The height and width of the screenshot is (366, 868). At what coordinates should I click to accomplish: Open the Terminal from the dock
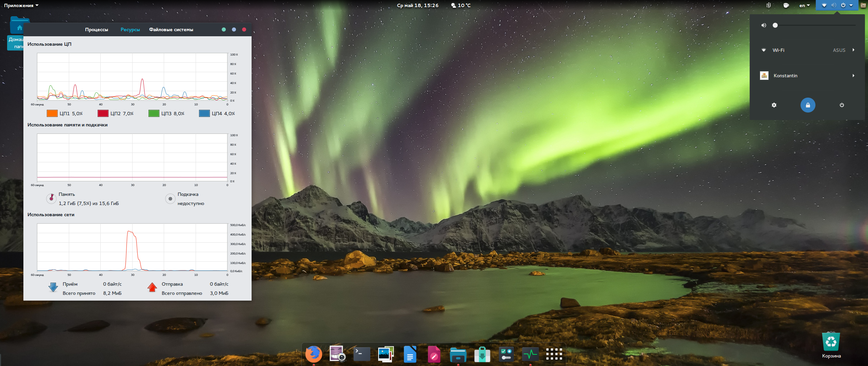point(361,354)
